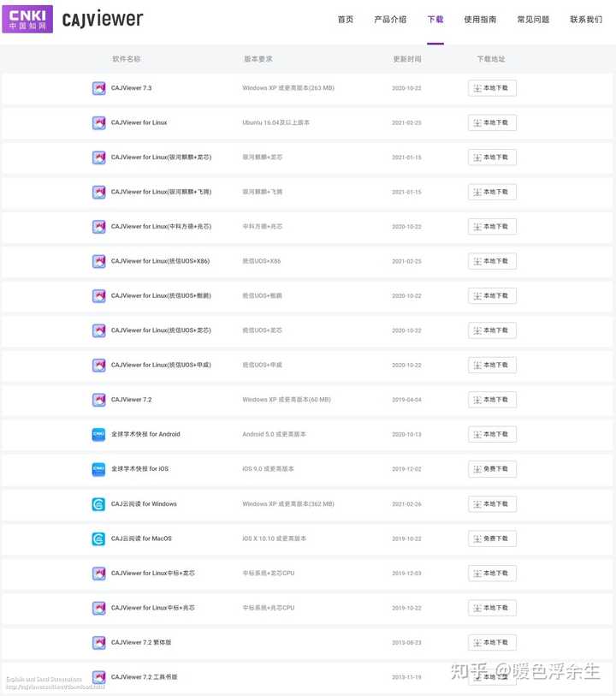Image resolution: width=616 pixels, height=696 pixels.
Task: Click 免费下载 for 全球学术快报 for iOS
Action: 492,469
